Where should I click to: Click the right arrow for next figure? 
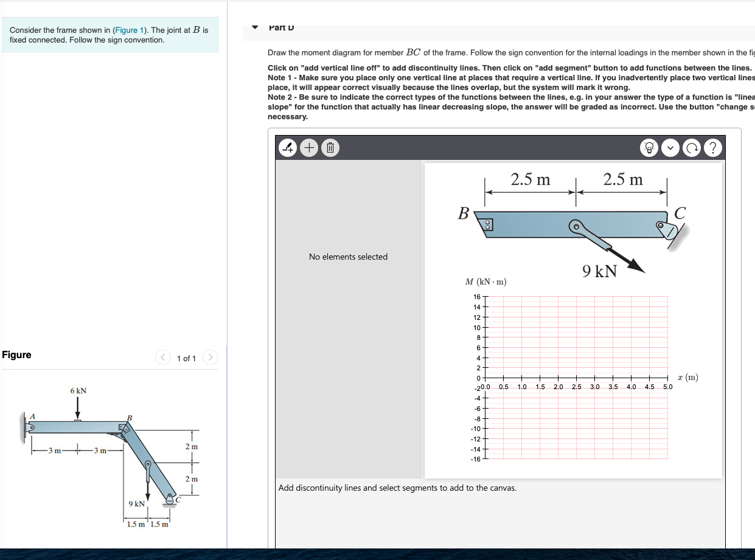tap(210, 358)
